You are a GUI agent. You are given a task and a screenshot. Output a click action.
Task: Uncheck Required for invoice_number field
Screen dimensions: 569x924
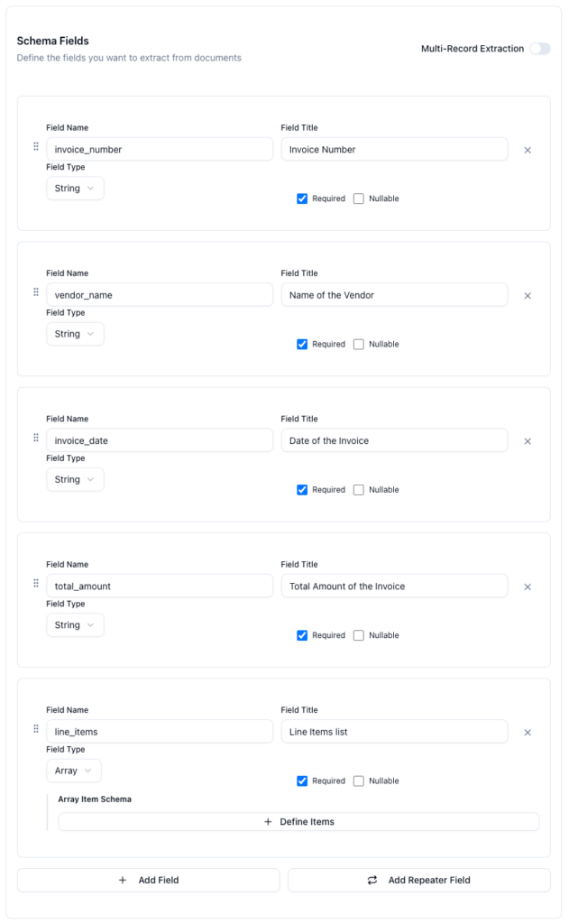302,199
